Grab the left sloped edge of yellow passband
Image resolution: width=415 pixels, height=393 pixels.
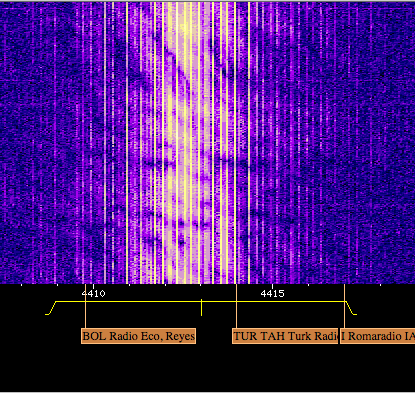51,308
